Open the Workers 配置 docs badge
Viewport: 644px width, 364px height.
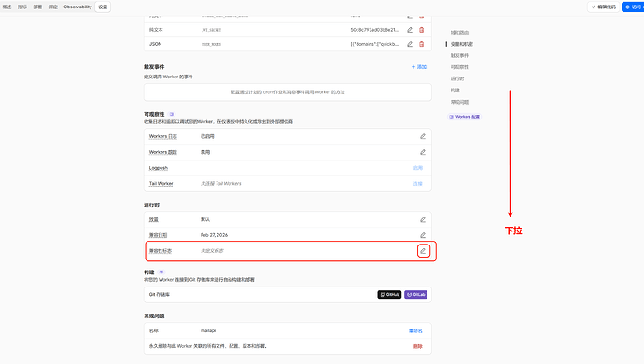tap(464, 117)
